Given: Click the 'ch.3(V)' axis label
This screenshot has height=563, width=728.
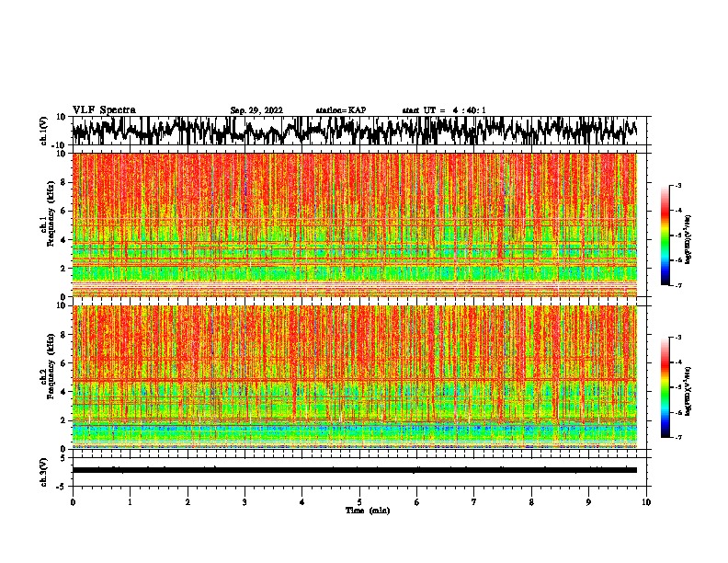Looking at the screenshot, I should pyautogui.click(x=44, y=472).
